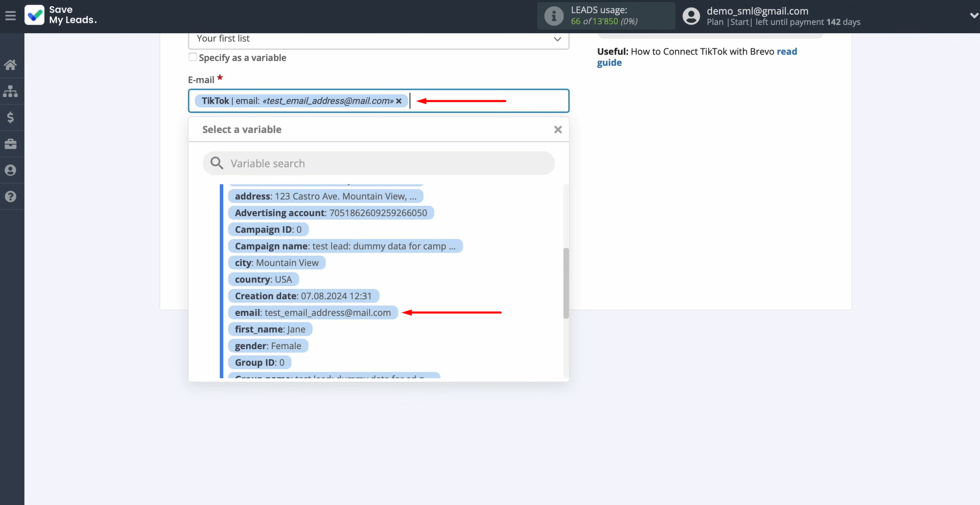Screen dimensions: 980x505
Task: Open the connections sitemap icon
Action: (x=10, y=91)
